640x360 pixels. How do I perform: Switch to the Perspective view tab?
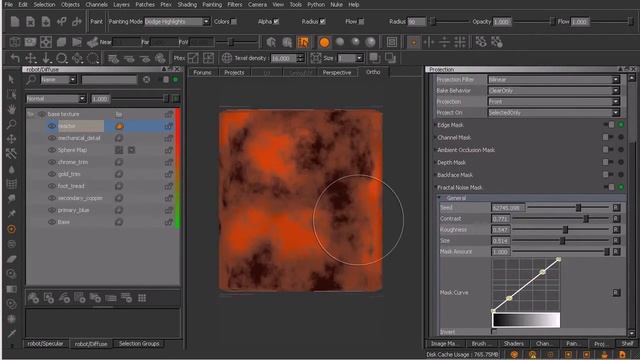[337, 73]
